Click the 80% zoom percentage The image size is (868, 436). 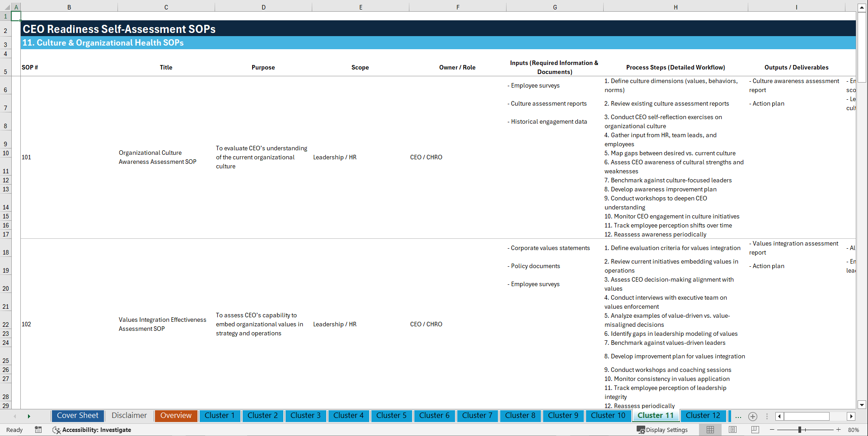853,430
